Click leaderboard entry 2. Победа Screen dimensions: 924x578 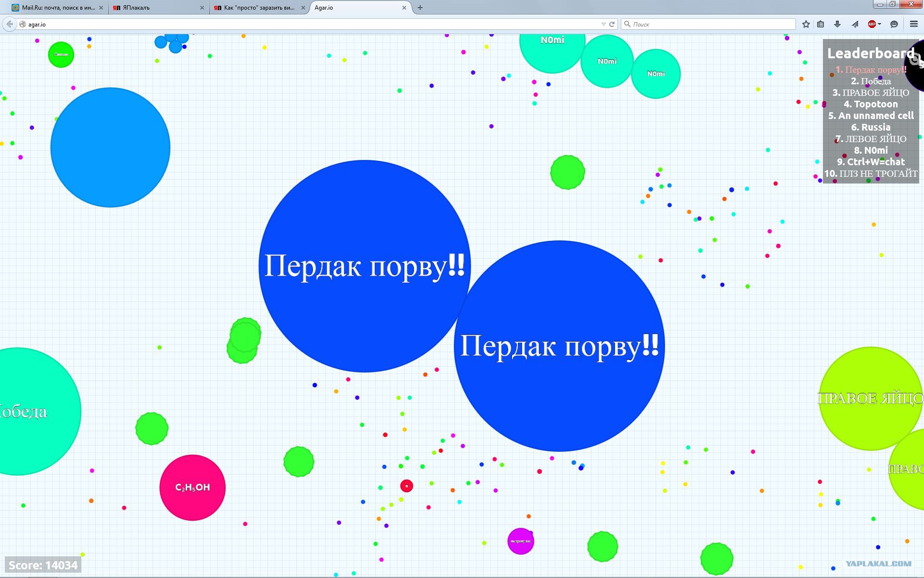[x=871, y=81]
